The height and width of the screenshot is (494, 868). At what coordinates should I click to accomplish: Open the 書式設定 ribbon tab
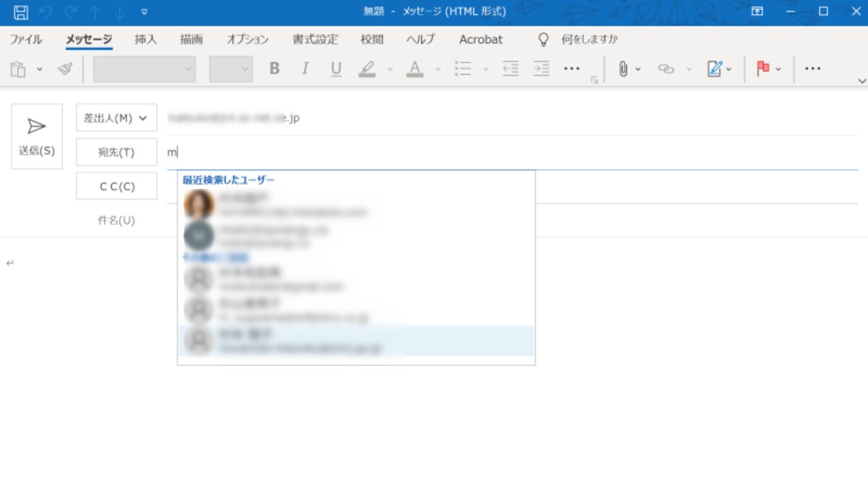pos(315,39)
